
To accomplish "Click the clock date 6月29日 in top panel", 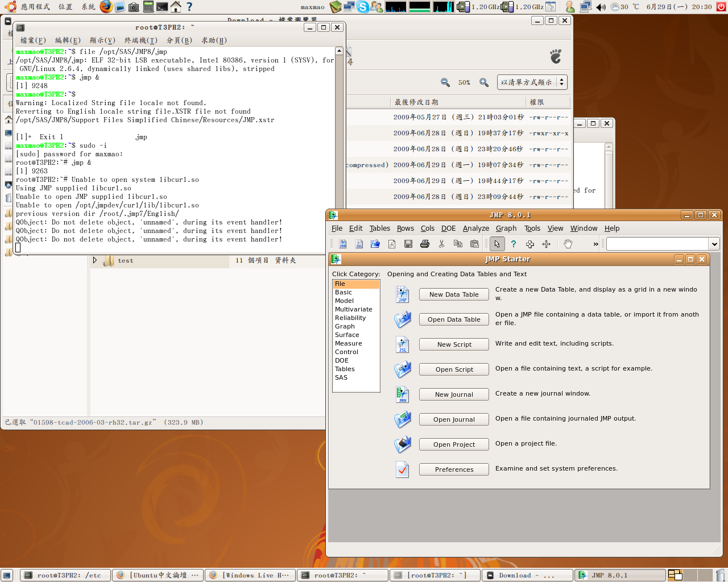I will point(679,7).
